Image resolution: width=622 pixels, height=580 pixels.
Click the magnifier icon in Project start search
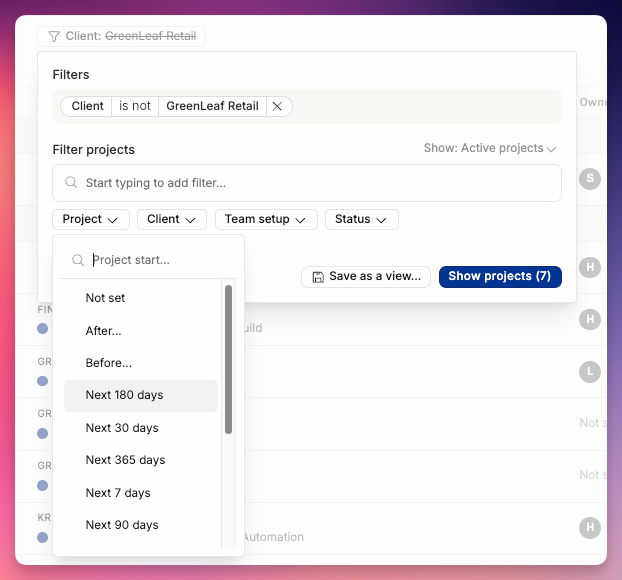coord(78,260)
